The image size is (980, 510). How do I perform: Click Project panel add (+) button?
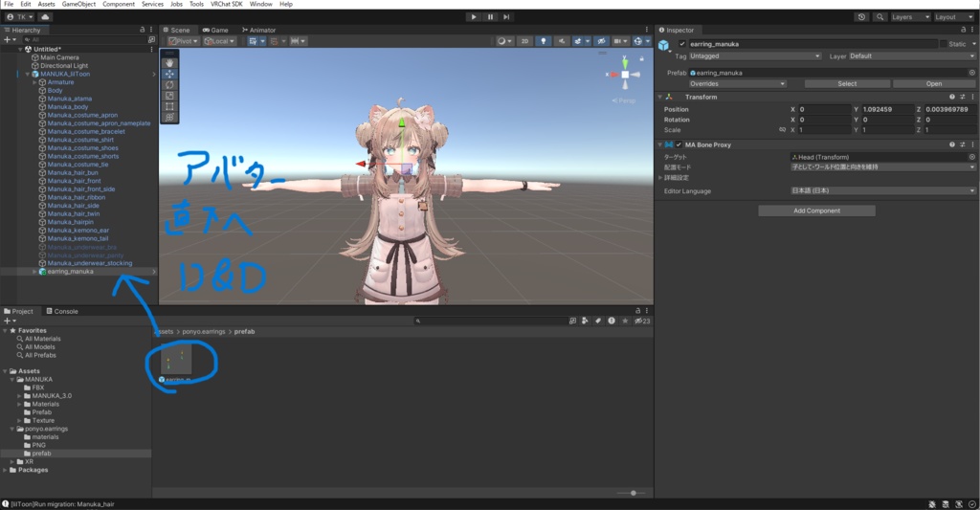pos(9,321)
